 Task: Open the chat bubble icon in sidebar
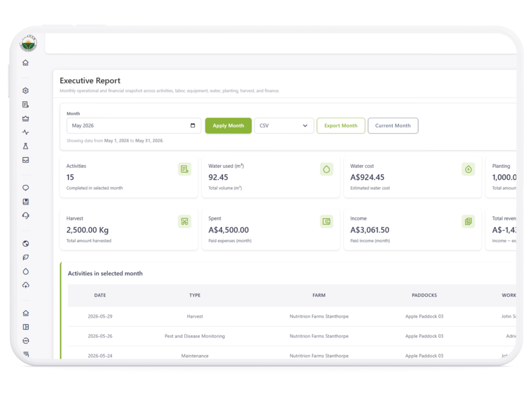click(26, 188)
